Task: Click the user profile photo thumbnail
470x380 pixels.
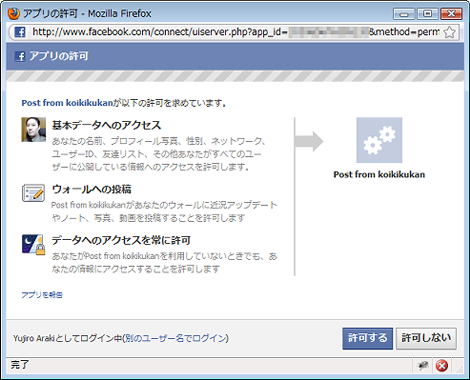Action: click(x=34, y=129)
